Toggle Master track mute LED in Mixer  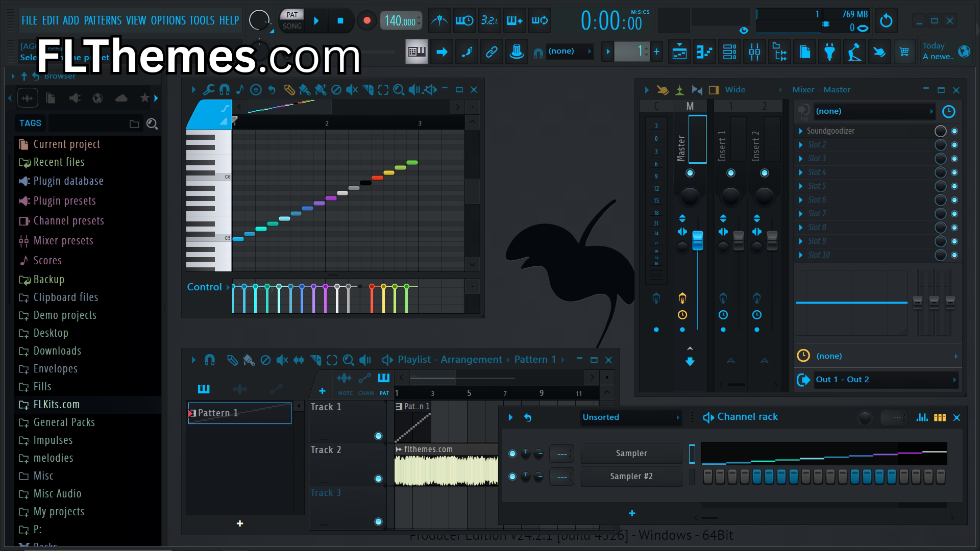[690, 173]
